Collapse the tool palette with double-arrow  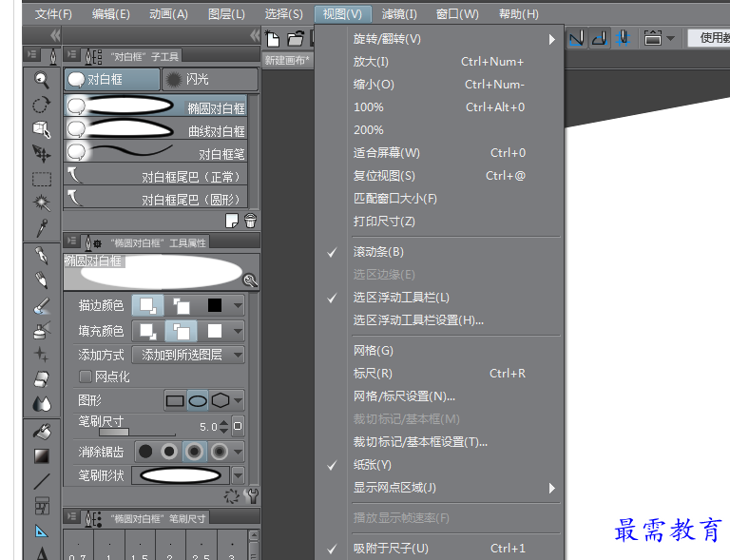(x=55, y=36)
